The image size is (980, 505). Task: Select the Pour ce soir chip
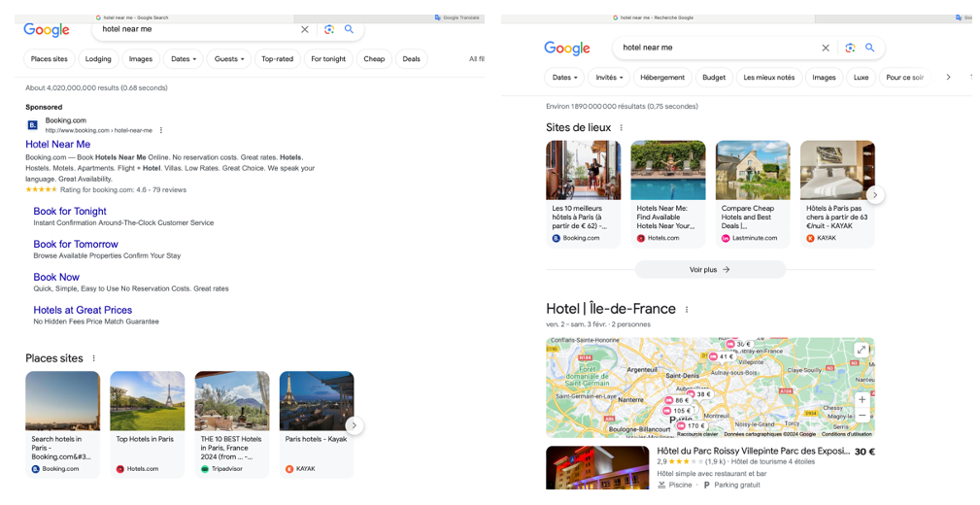click(904, 78)
